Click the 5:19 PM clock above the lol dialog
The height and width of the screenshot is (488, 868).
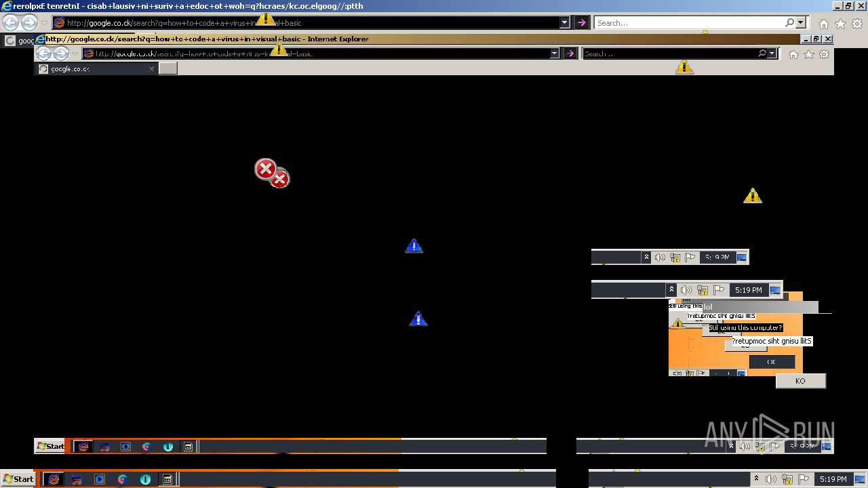tap(748, 290)
